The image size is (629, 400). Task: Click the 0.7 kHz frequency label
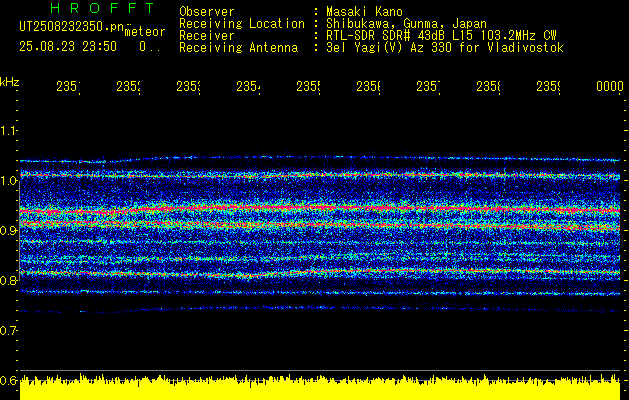coord(8,330)
